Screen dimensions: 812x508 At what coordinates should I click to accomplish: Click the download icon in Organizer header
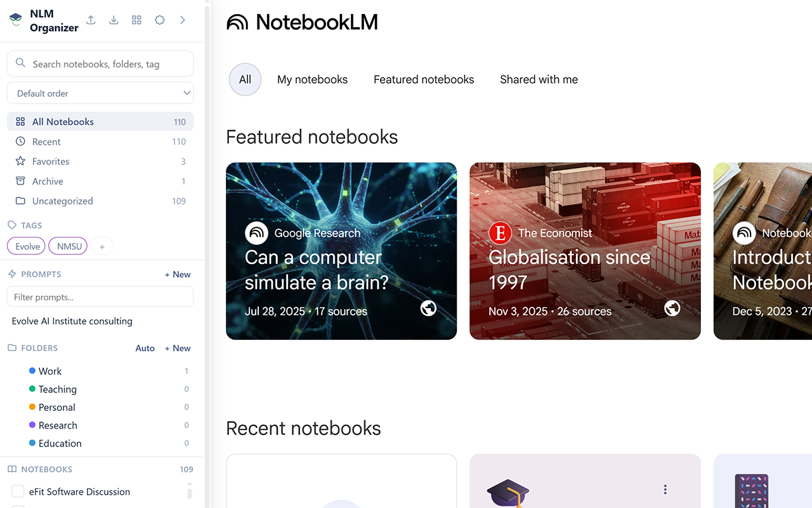(x=114, y=20)
